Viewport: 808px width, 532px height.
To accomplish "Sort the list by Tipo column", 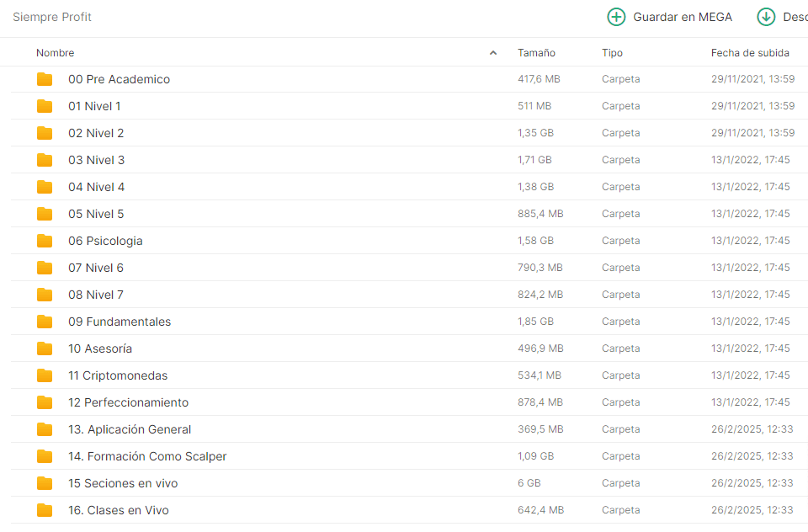I will [612, 53].
